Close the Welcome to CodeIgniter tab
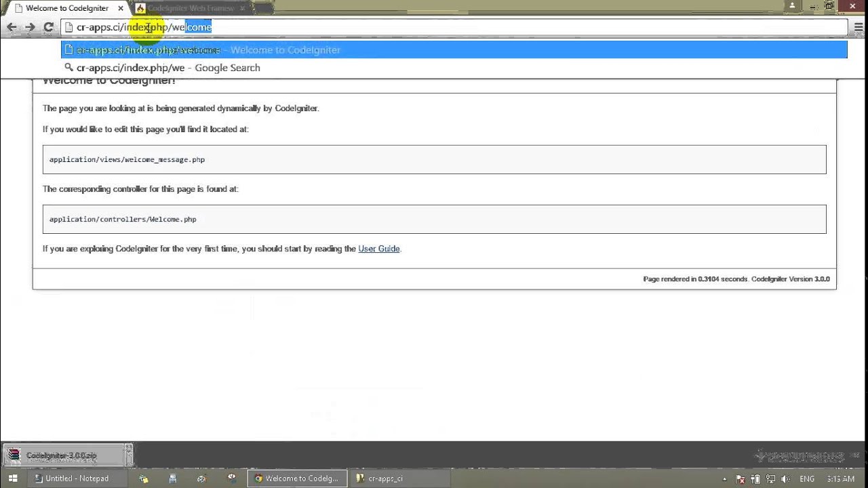Screen dimensions: 868x488 tap(121, 8)
